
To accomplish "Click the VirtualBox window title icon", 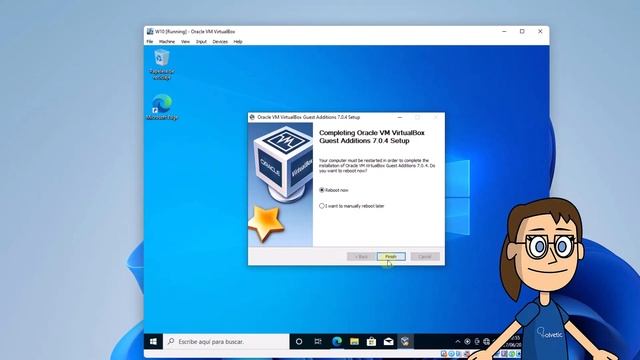I will pyautogui.click(x=150, y=31).
